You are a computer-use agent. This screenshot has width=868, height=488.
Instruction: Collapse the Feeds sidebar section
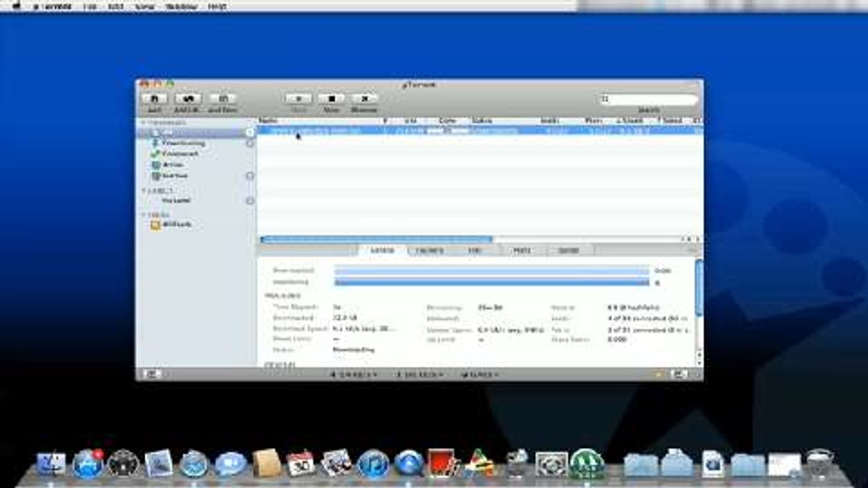coord(143,215)
